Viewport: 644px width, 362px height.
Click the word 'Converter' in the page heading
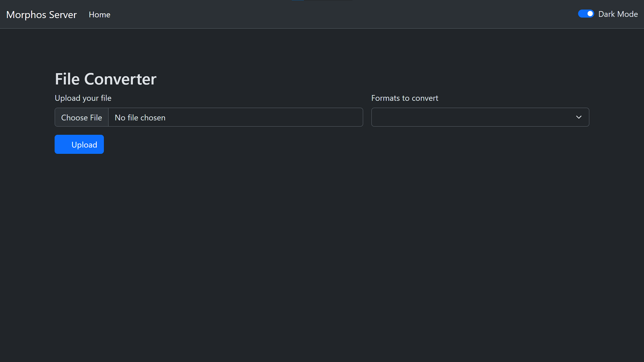pyautogui.click(x=120, y=79)
